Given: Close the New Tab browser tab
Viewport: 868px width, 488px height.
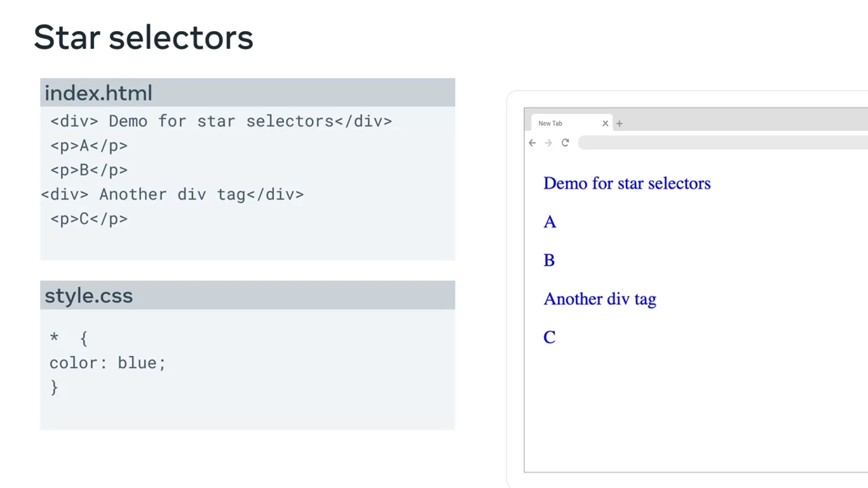Looking at the screenshot, I should click(x=605, y=124).
